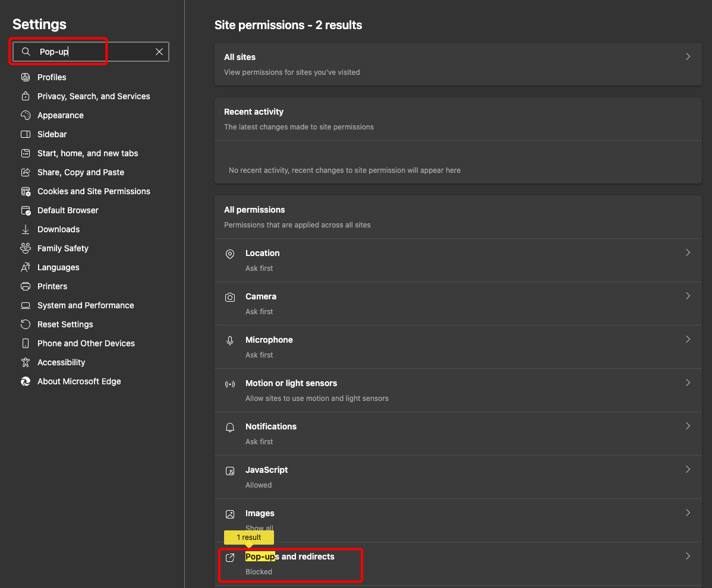
Task: Open Reset Settings page
Action: point(65,324)
